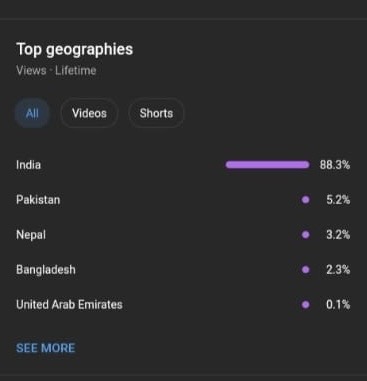Click the purple dot for Bangladesh

coord(305,269)
